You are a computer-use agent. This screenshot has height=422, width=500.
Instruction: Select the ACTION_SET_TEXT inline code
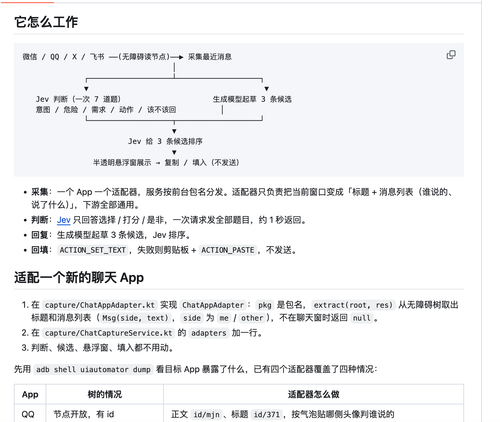click(93, 250)
